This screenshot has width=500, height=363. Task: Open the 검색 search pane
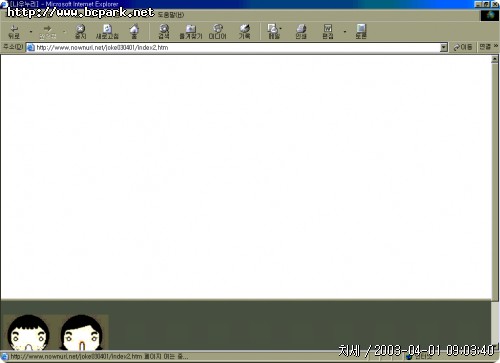point(164,32)
